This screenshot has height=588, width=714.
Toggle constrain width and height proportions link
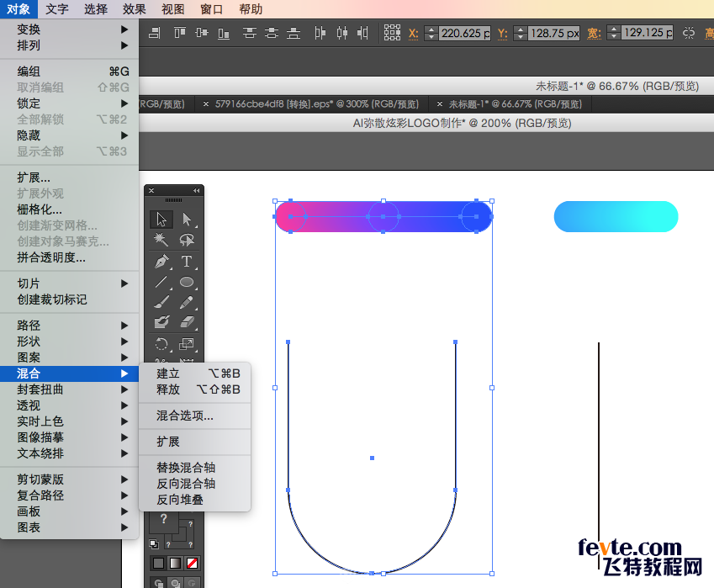pos(689,34)
